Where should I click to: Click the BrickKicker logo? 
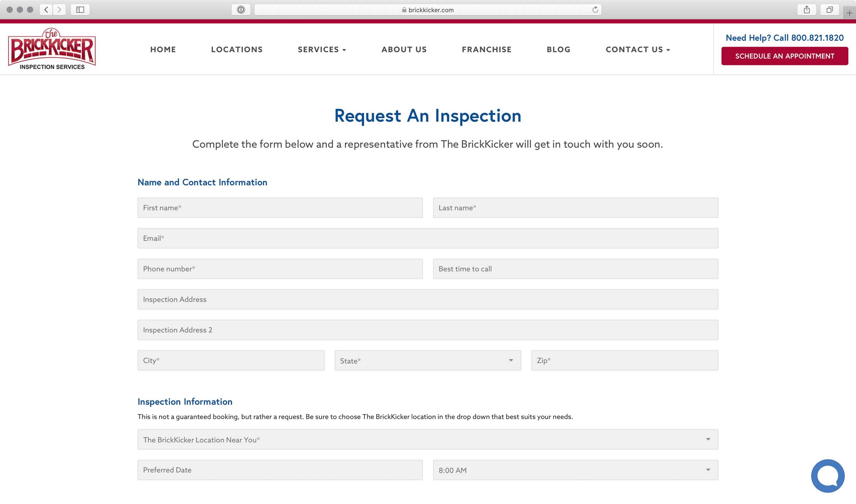(52, 49)
